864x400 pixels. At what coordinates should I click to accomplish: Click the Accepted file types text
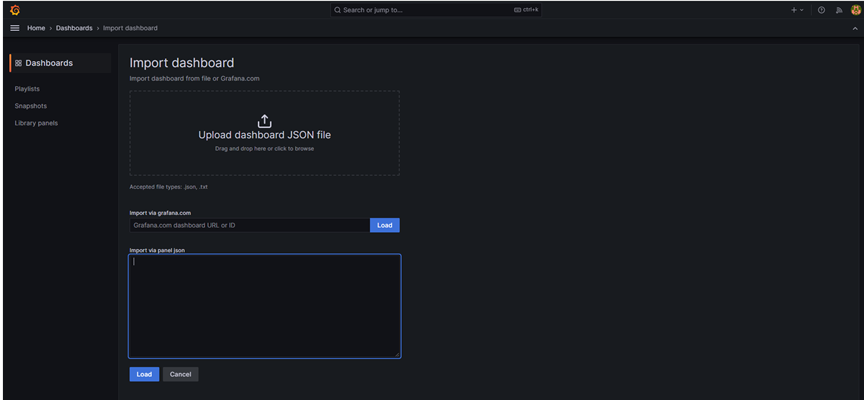169,187
